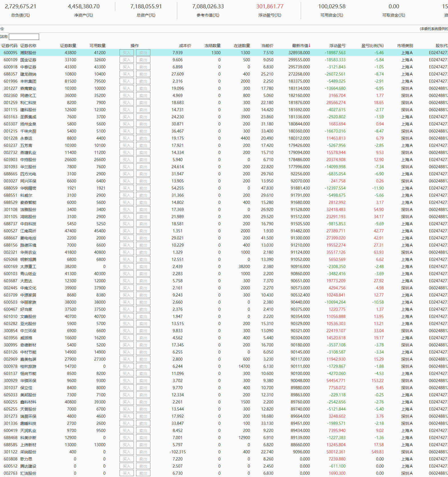The height and width of the screenshot is (477, 448).
Task: Click the 卖出 button for 桂林旅游
Action: point(143,366)
